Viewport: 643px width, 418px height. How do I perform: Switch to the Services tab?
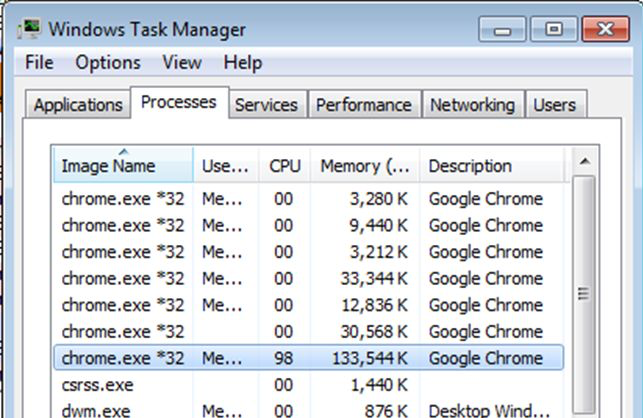coord(266,105)
